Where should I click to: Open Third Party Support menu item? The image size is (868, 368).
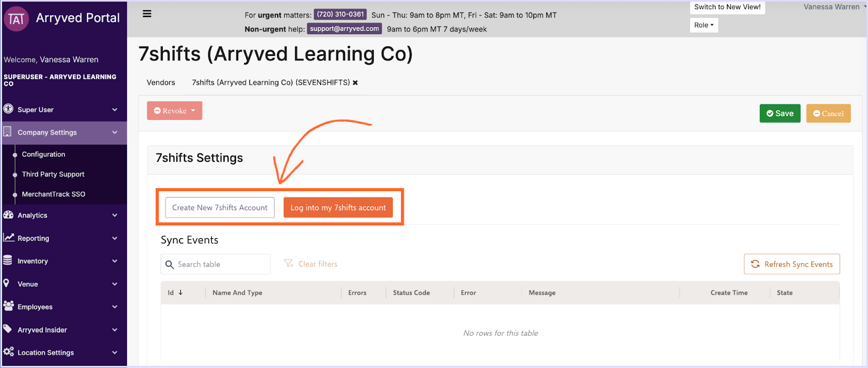point(53,174)
